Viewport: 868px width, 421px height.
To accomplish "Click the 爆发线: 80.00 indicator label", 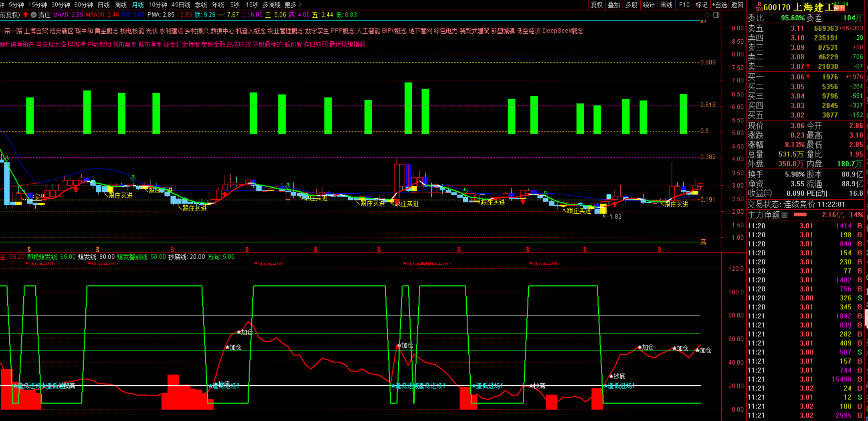I will tap(96, 257).
